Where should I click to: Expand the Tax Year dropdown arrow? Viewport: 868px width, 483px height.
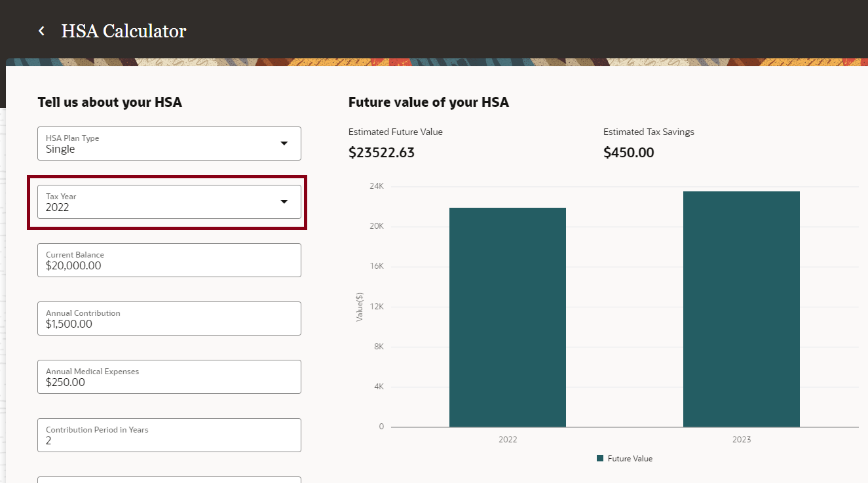click(x=284, y=202)
